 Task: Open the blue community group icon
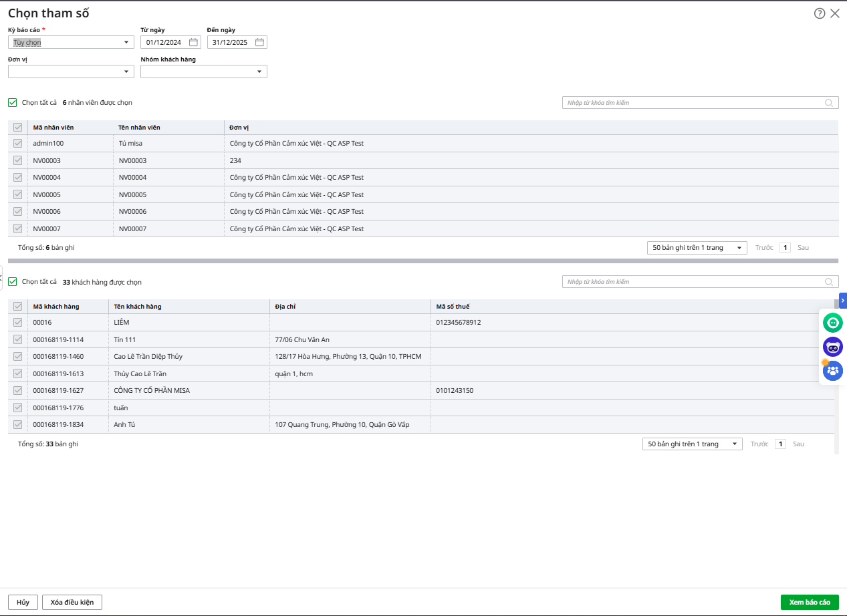click(833, 371)
